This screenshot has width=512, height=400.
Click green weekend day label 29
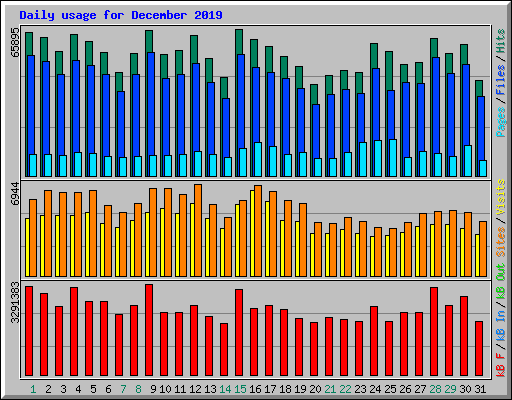tap(450, 389)
